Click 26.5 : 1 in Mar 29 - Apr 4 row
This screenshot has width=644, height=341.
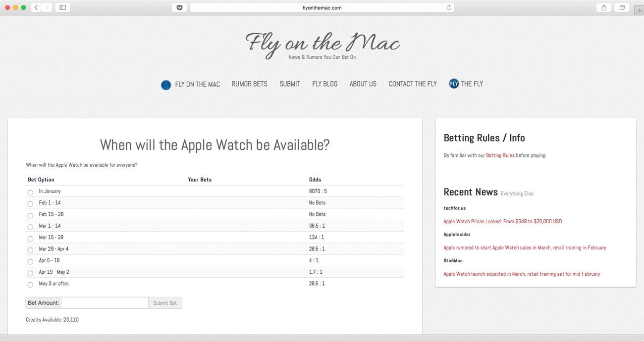[x=317, y=249]
